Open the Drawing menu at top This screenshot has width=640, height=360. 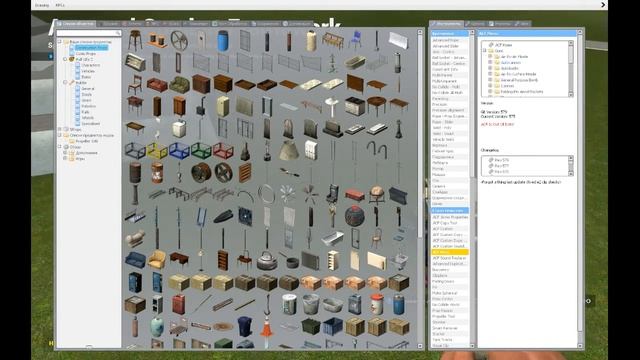tap(42, 5)
